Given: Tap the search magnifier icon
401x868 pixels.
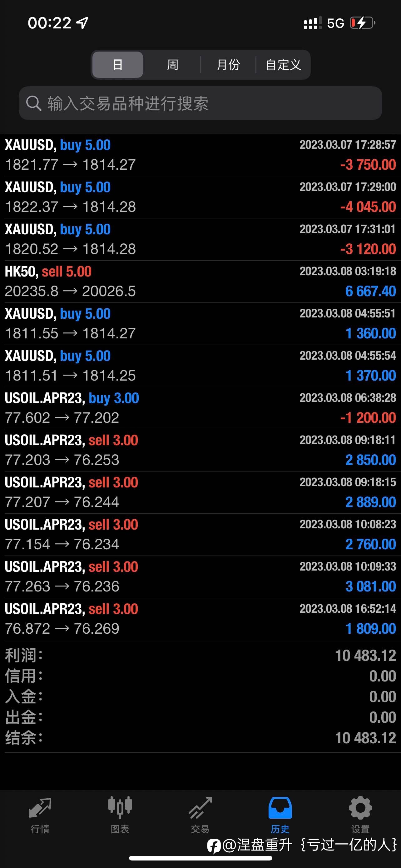Looking at the screenshot, I should [x=33, y=103].
